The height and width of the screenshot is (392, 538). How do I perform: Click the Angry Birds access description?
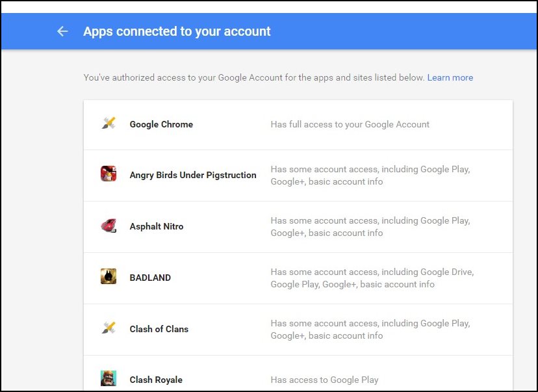coord(370,176)
